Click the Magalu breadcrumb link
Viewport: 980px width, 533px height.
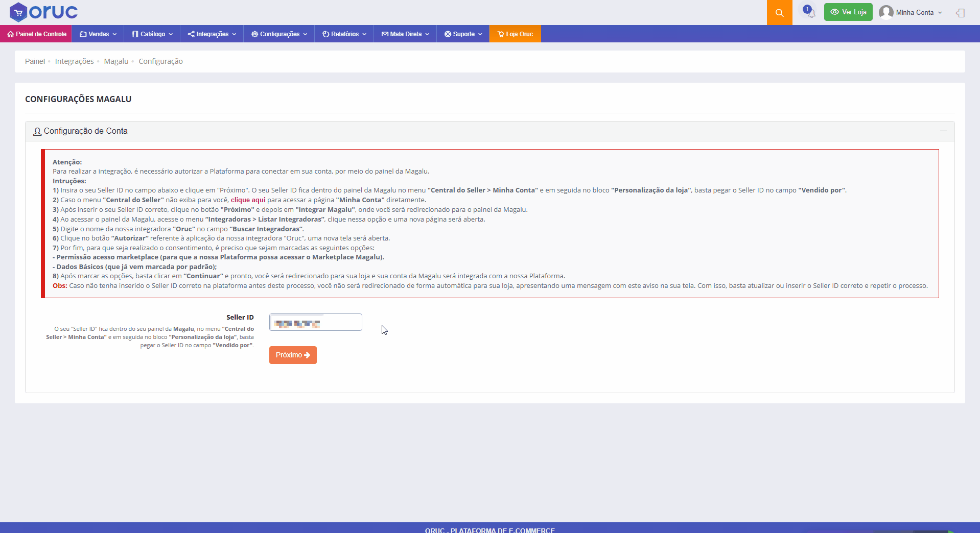(116, 61)
